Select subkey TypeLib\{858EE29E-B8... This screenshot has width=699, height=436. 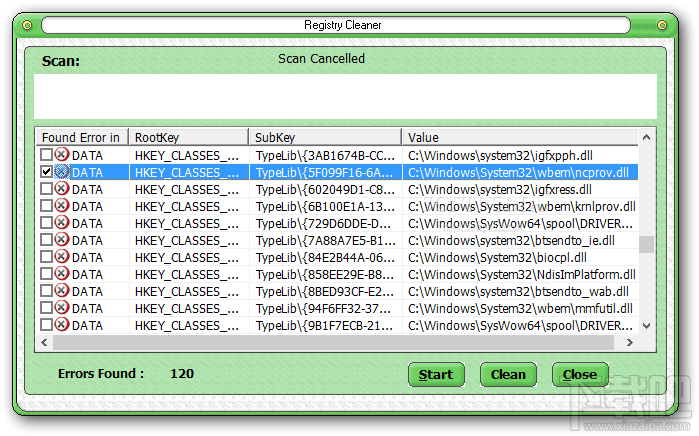(x=325, y=274)
